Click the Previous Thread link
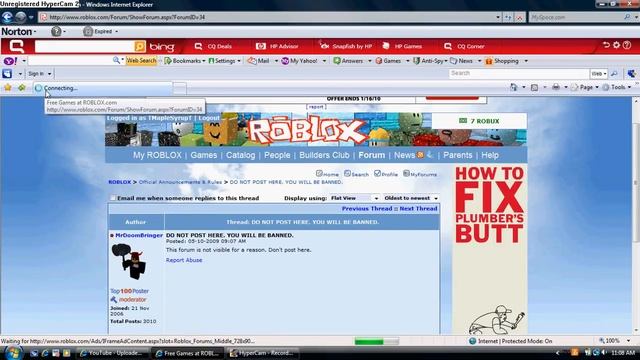 pos(367,209)
